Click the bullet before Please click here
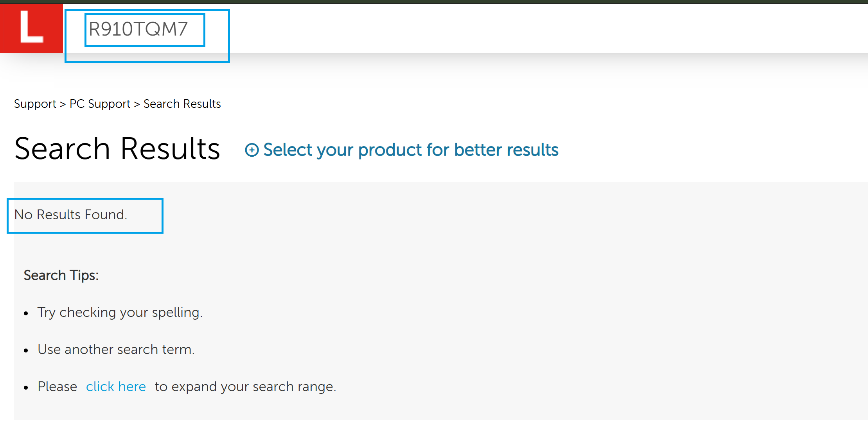Image resolution: width=868 pixels, height=431 pixels. click(26, 388)
